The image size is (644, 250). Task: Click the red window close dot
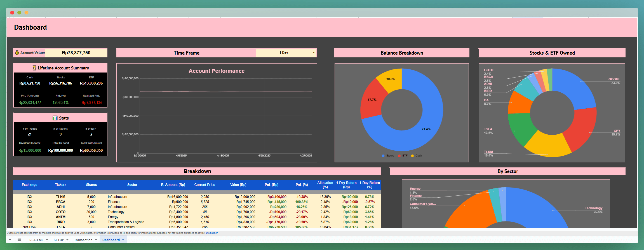coord(12,13)
